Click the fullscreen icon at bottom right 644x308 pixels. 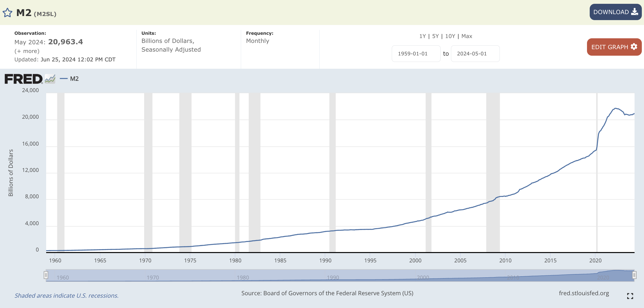click(x=630, y=296)
